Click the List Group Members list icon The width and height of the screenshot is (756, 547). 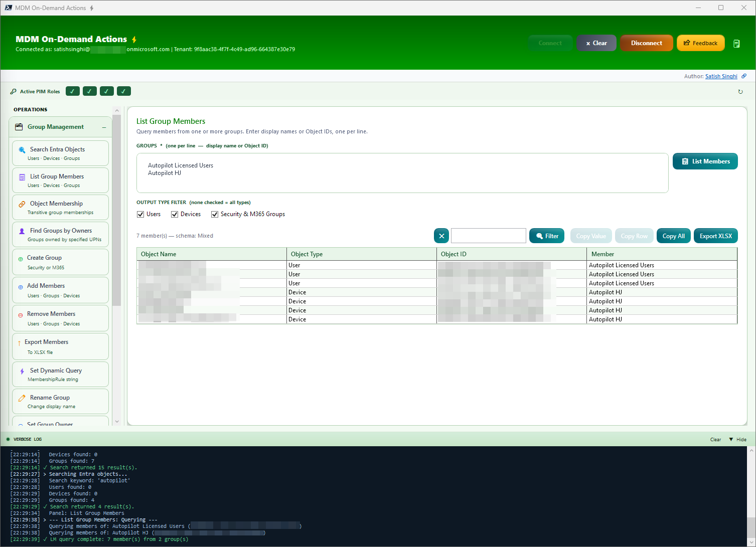tap(22, 176)
